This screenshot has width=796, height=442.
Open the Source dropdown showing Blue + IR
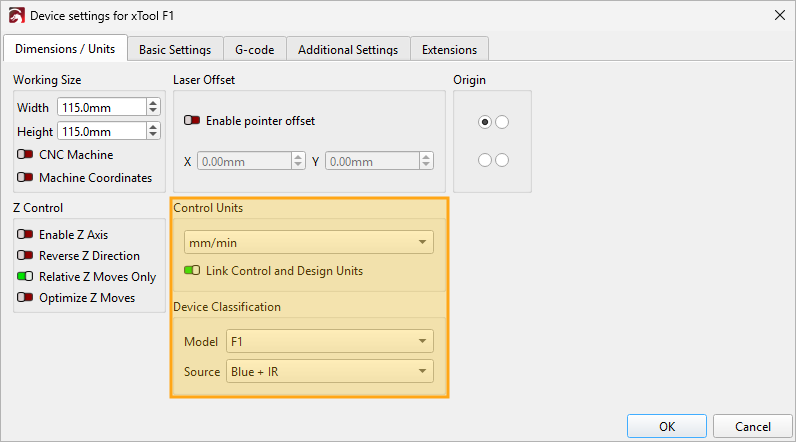click(x=330, y=371)
